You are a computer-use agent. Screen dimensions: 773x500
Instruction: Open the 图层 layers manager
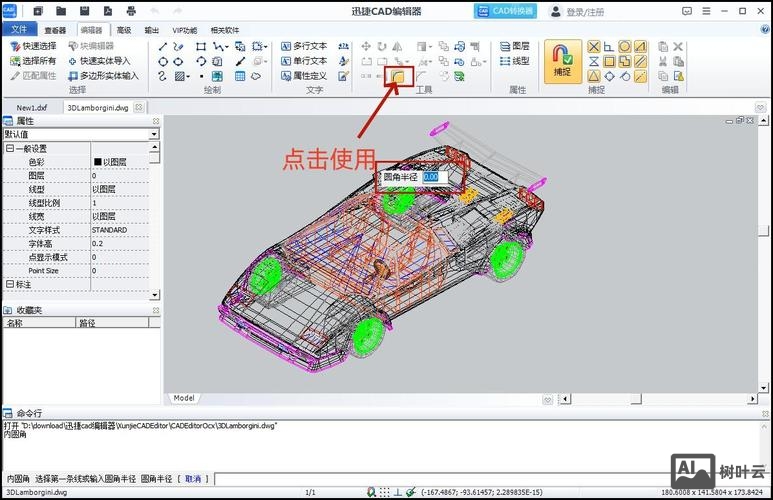pyautogui.click(x=514, y=46)
